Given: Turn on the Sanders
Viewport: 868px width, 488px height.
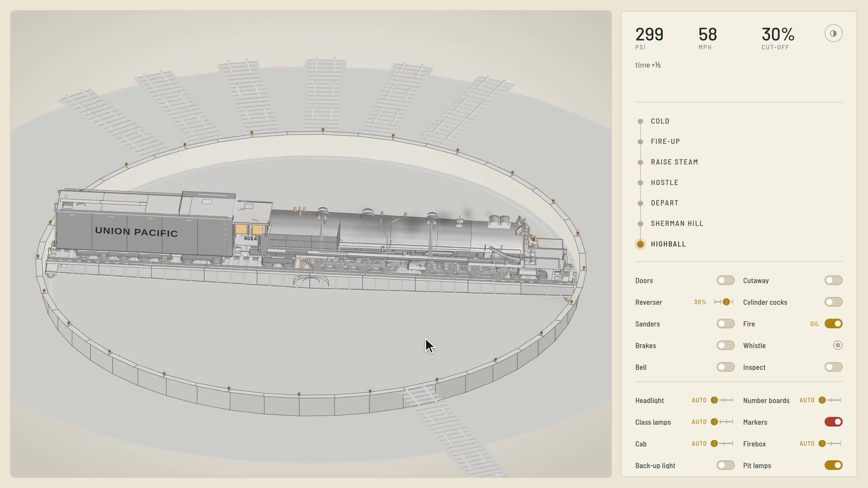Looking at the screenshot, I should click(x=726, y=324).
